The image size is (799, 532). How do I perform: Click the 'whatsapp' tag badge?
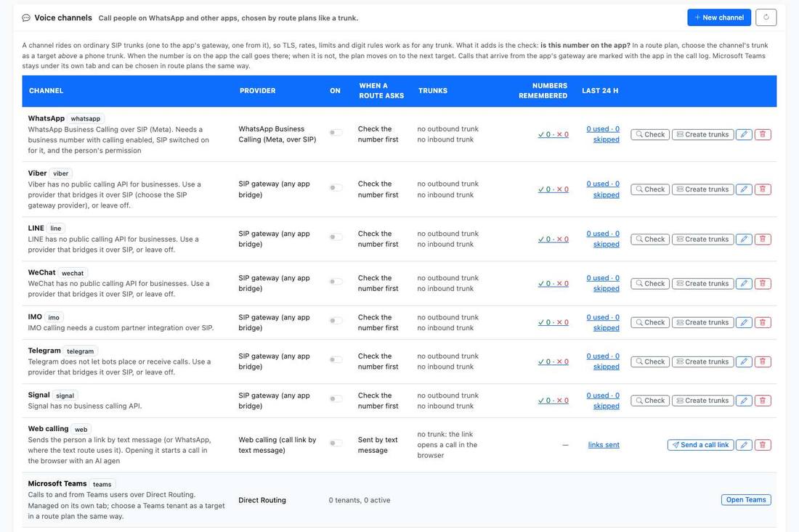[x=86, y=118]
